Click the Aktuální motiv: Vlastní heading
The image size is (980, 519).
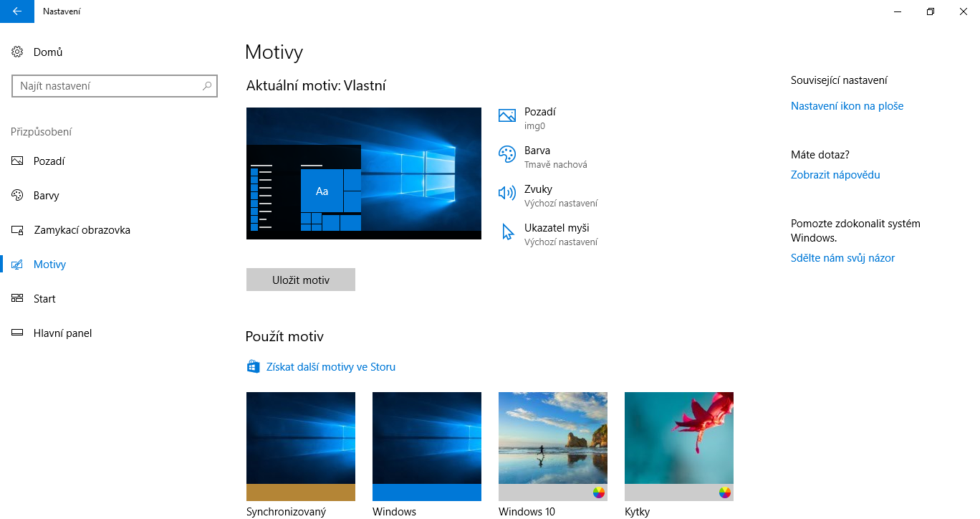point(316,86)
